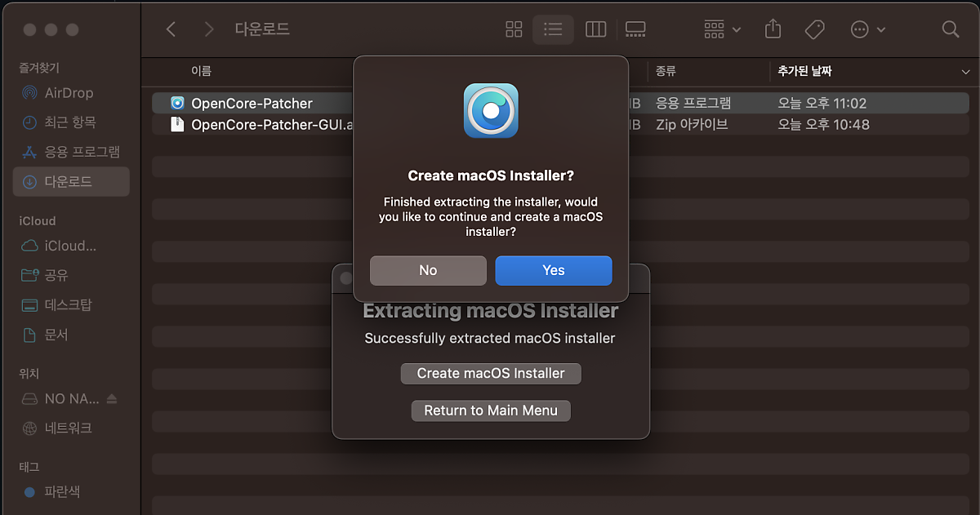
Task: Go back in Finder navigation
Action: coord(171,29)
